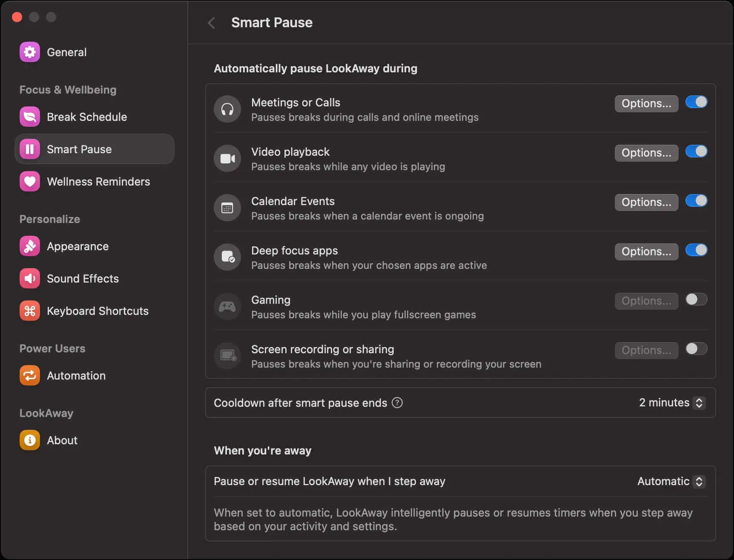This screenshot has height=560, width=734.
Task: Turn on Screen recording or sharing pausing
Action: (x=696, y=349)
